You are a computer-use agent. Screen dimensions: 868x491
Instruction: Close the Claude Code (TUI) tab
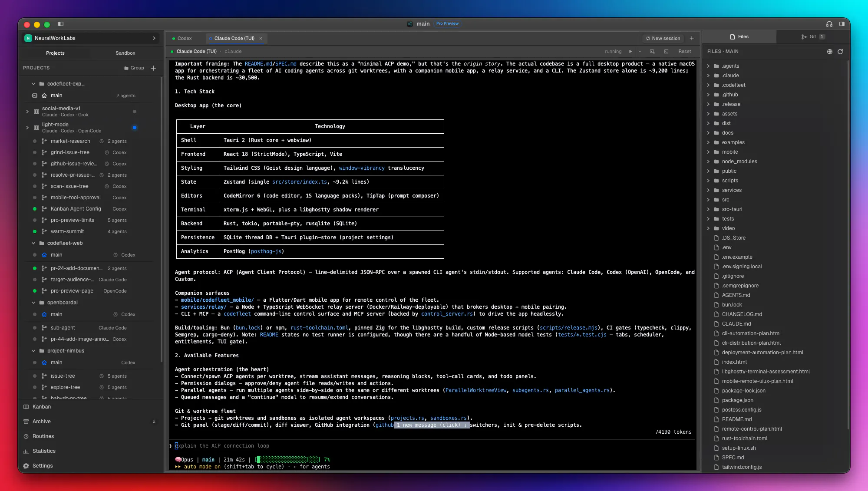point(261,39)
